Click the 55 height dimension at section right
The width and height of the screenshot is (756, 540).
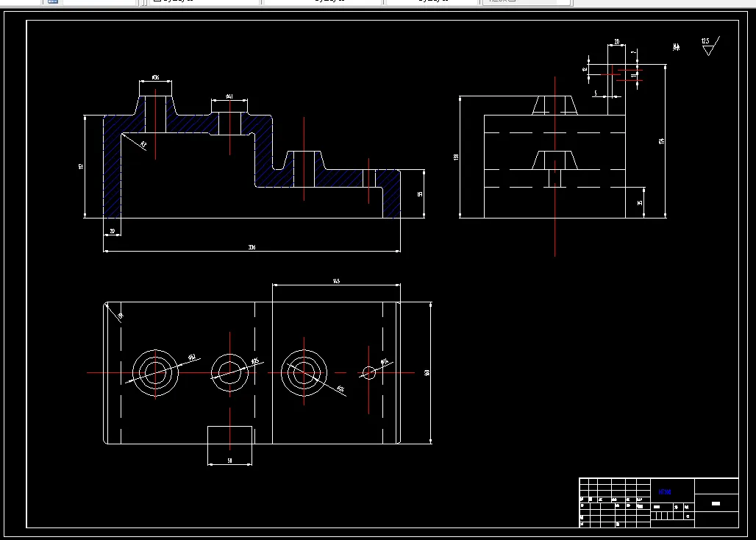point(420,193)
